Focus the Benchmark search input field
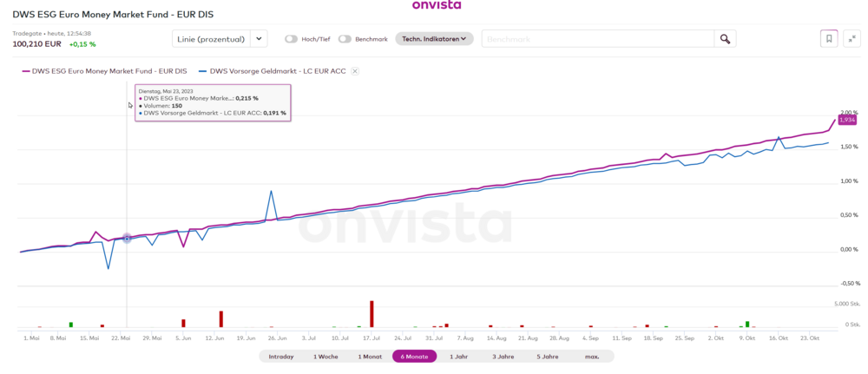Viewport: 868px width, 374px height. (x=598, y=39)
